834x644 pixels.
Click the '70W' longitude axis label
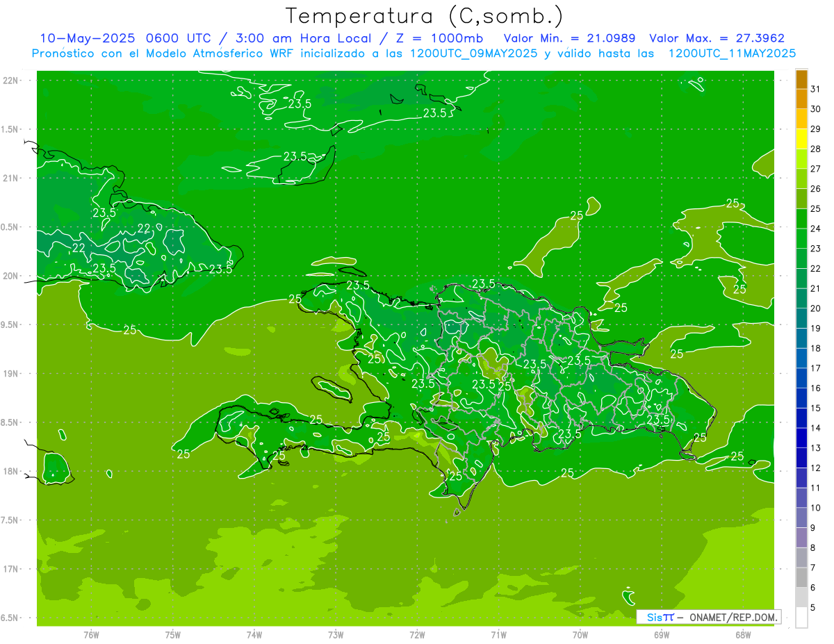point(580,634)
